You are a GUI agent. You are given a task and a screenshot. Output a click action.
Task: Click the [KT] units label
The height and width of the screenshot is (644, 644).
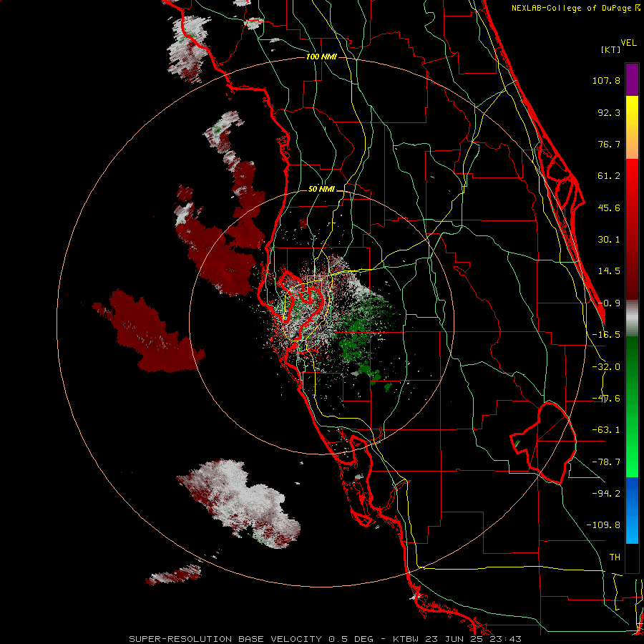(x=610, y=49)
